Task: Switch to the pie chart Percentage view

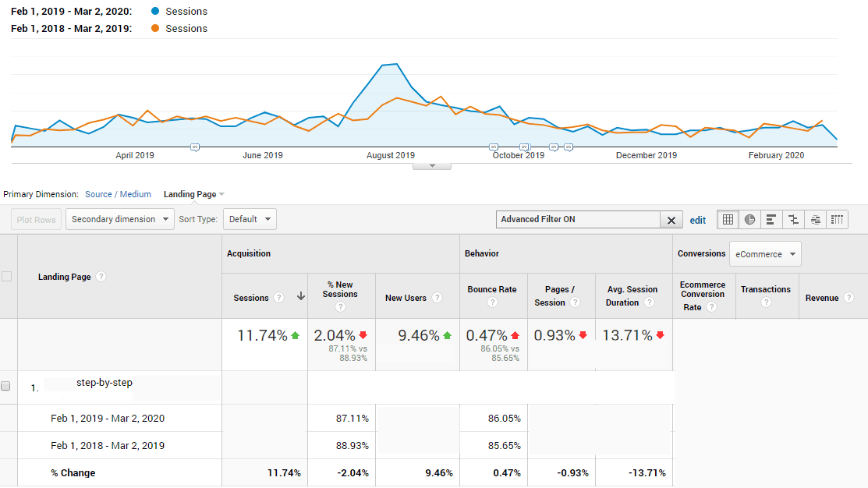Action: pyautogui.click(x=749, y=220)
